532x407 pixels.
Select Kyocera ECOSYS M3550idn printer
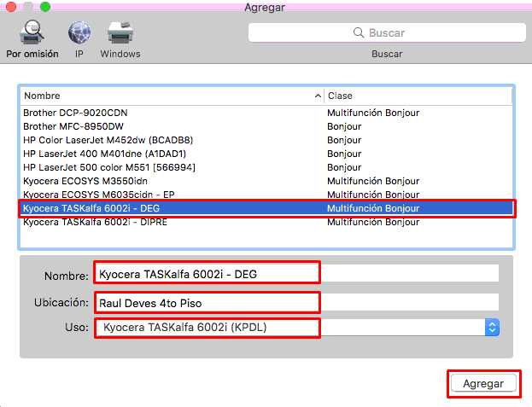[x=266, y=181]
